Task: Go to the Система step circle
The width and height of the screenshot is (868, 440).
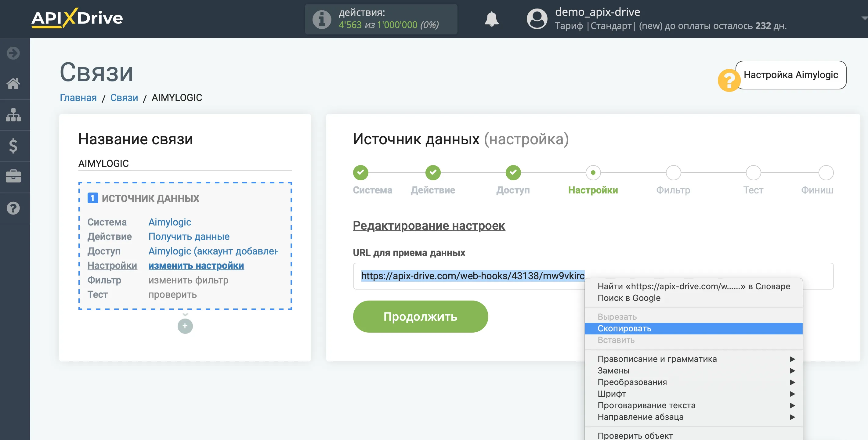Action: (x=360, y=172)
